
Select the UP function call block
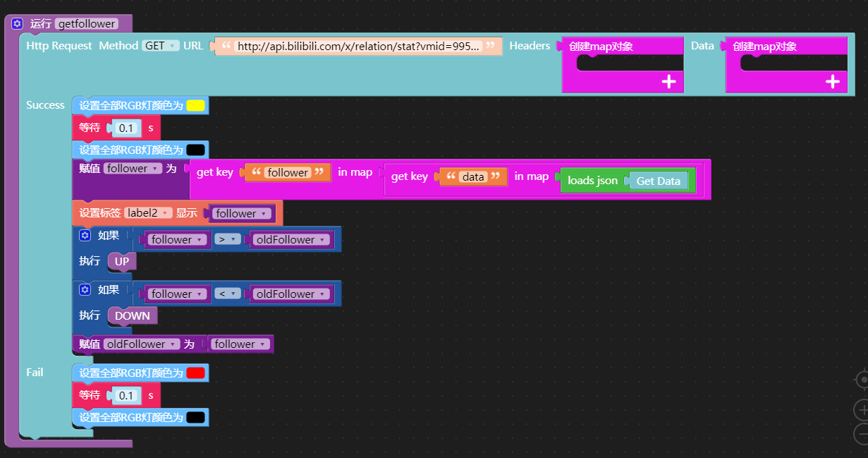[122, 262]
